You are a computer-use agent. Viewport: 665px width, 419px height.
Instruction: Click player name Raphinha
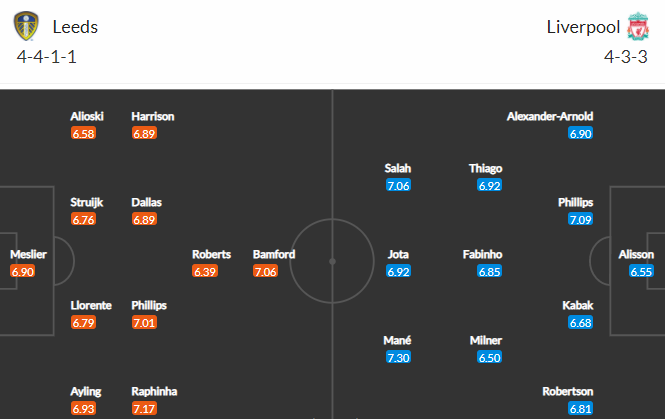tap(154, 391)
